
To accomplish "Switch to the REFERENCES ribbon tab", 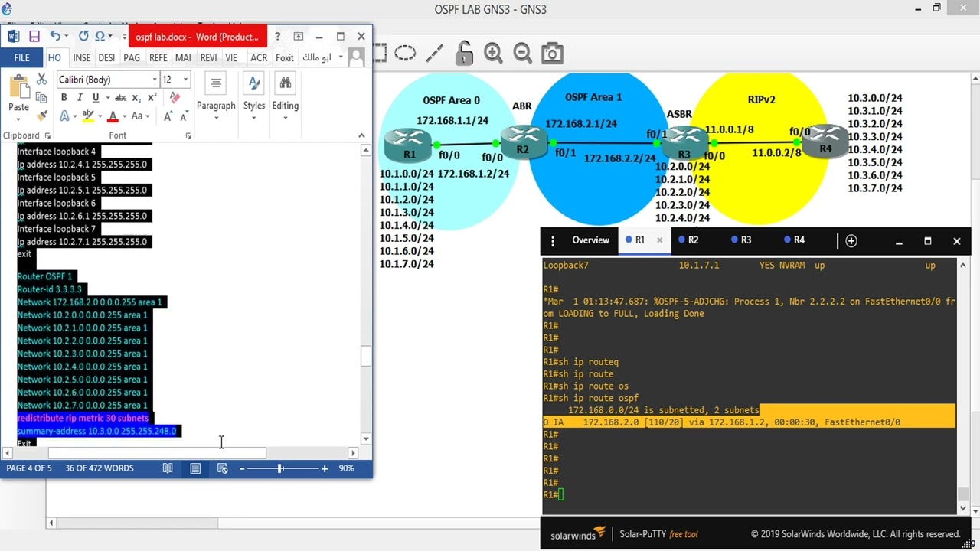I will coord(158,57).
